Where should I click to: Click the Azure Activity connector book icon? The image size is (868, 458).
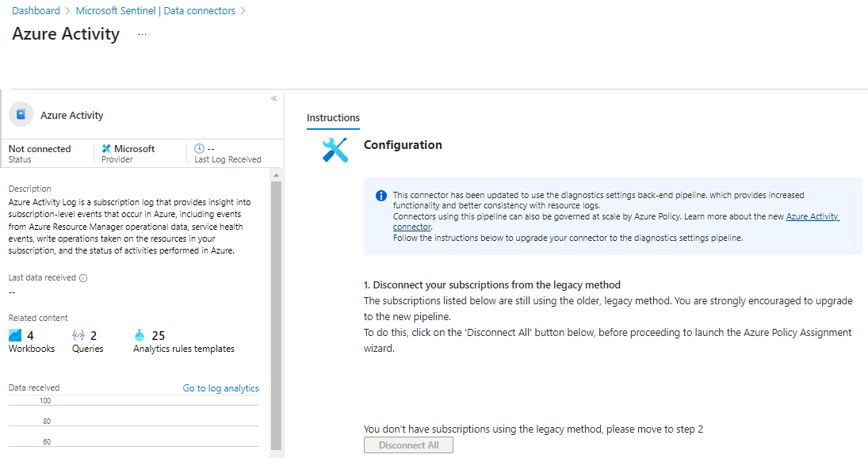pos(21,115)
